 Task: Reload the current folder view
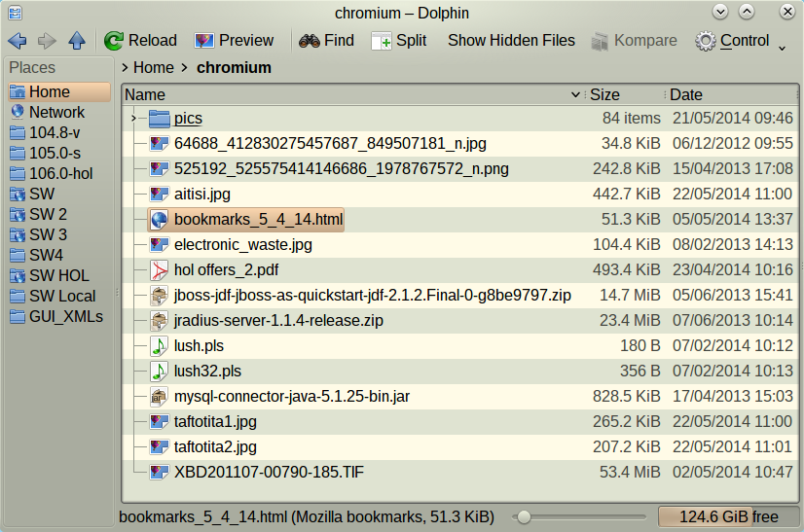point(140,41)
